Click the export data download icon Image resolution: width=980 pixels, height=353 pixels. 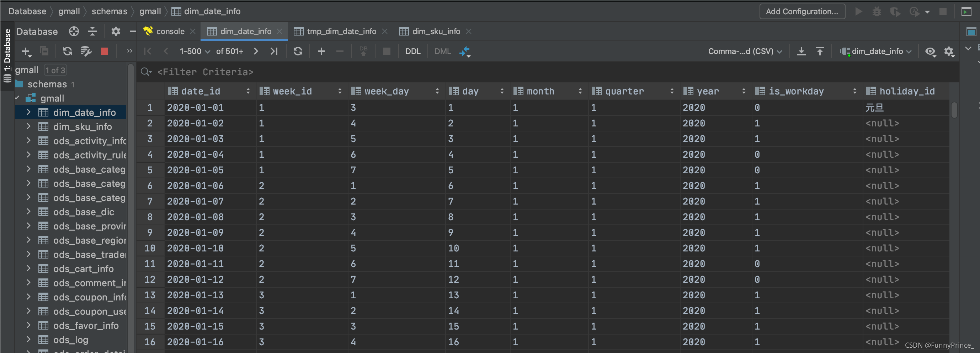tap(801, 51)
